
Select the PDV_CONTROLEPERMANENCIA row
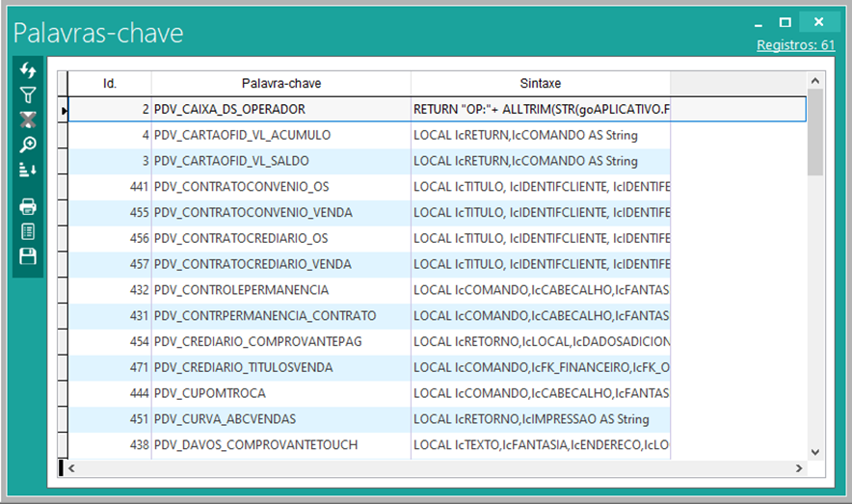pos(280,290)
